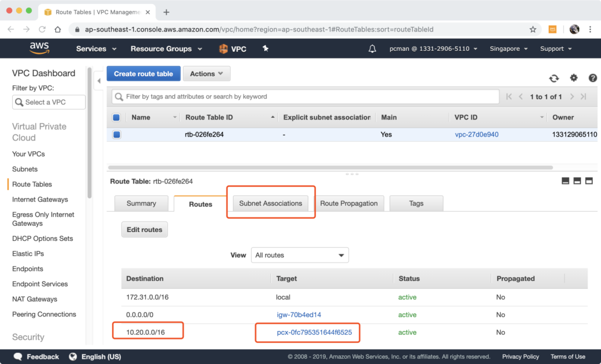Go to first page of results
This screenshot has height=364, width=601.
coord(509,97)
